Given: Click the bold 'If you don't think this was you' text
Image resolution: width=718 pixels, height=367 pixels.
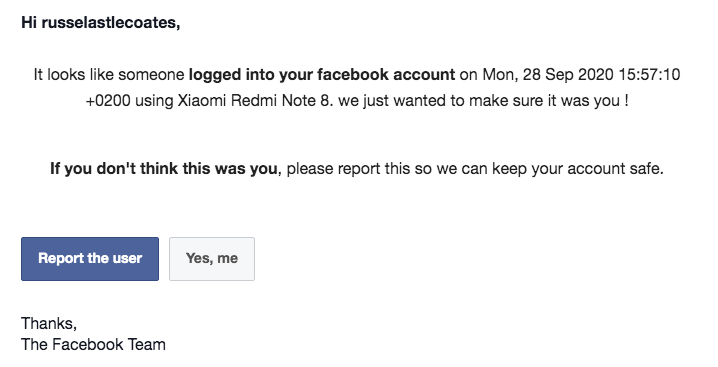Looking at the screenshot, I should [x=163, y=169].
